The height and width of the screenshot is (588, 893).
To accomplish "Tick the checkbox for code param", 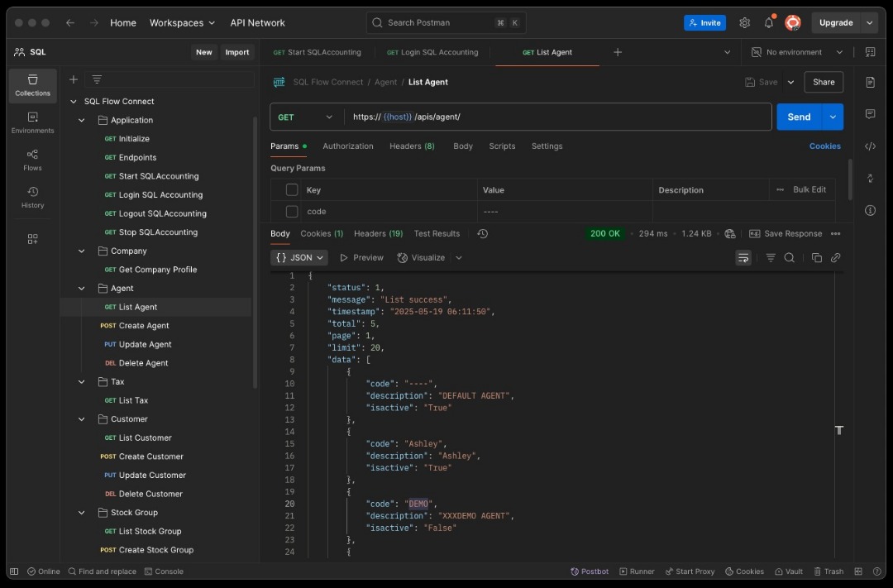I will tap(292, 212).
